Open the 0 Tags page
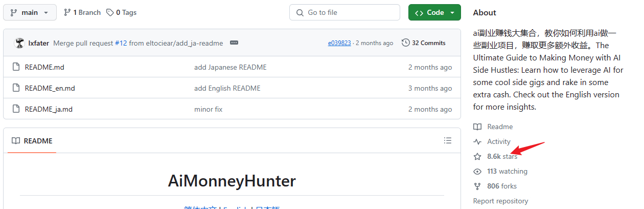This screenshot has height=209, width=644. [x=122, y=12]
